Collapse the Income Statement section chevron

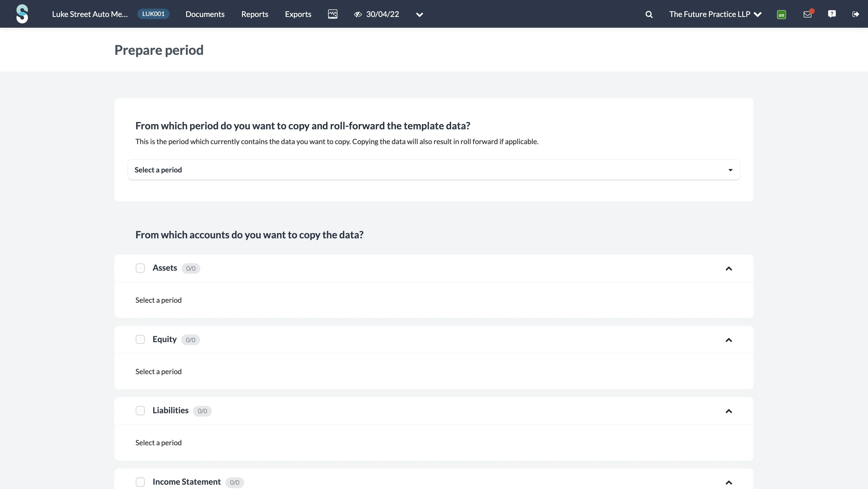(728, 483)
